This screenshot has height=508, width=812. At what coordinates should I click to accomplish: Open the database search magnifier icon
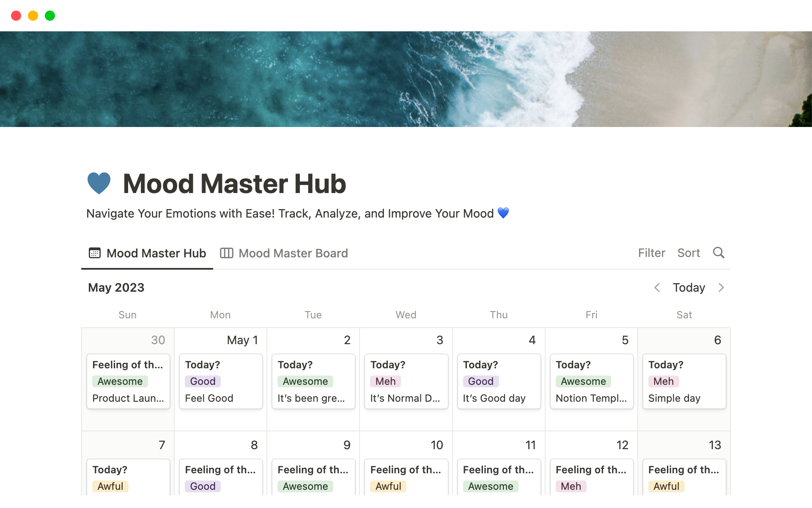(x=719, y=253)
